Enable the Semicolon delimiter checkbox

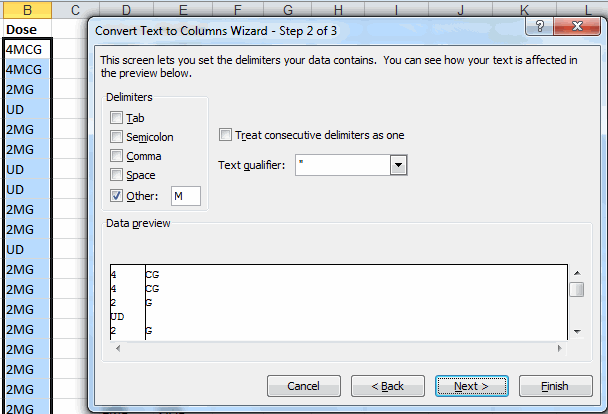[118, 137]
